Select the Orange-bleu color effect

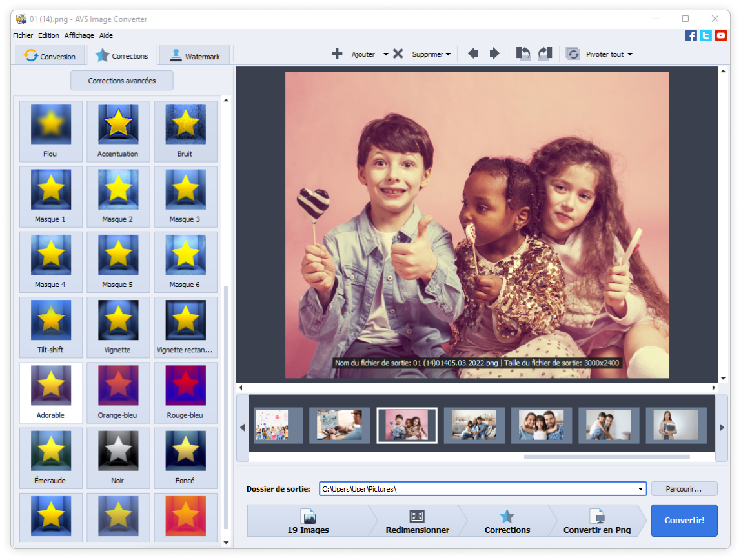coord(117,392)
